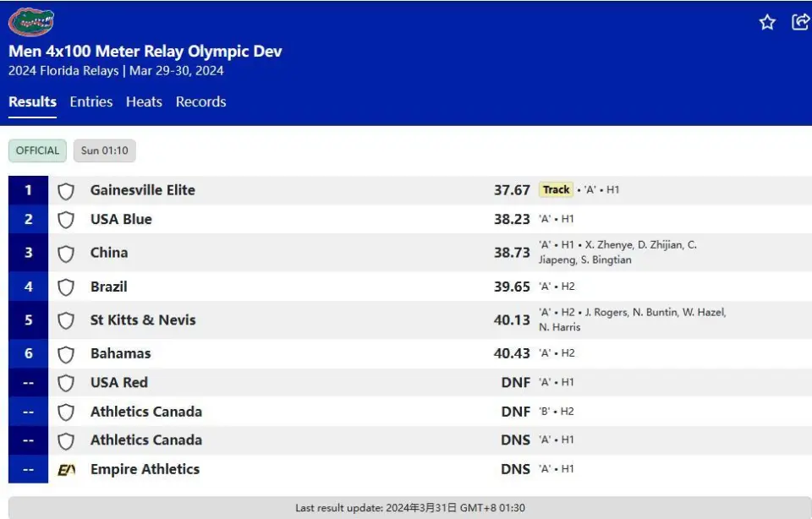Open the St Kitts & Nevis team name
812x519 pixels.
pos(143,320)
